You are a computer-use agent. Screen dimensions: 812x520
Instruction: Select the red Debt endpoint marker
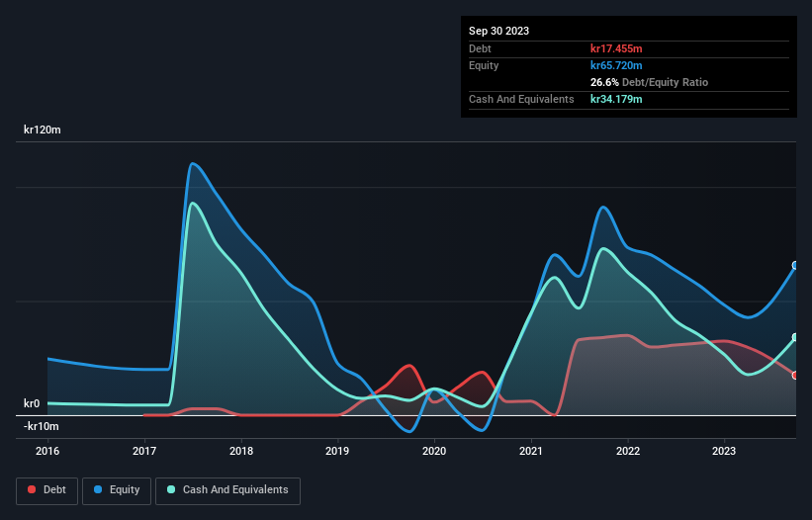[795, 375]
